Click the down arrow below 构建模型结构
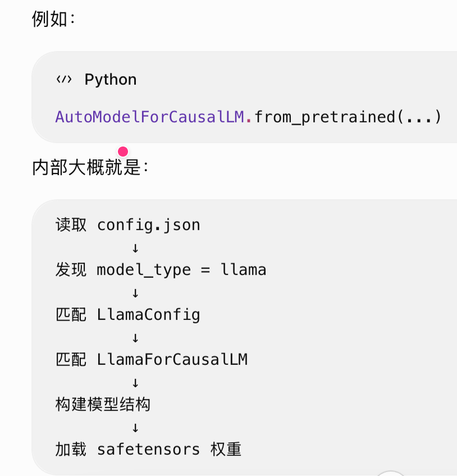The width and height of the screenshot is (457, 476). coord(135,428)
